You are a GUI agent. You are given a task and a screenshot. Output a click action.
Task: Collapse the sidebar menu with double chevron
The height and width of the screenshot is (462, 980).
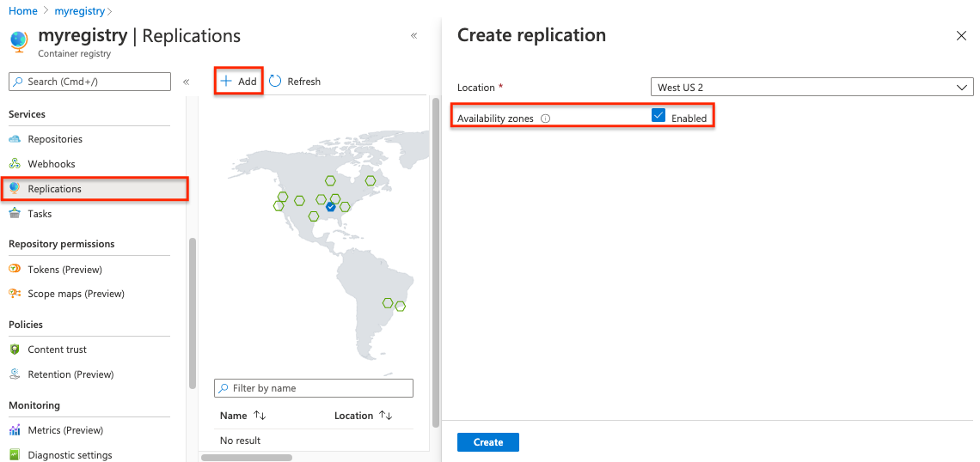point(186,82)
